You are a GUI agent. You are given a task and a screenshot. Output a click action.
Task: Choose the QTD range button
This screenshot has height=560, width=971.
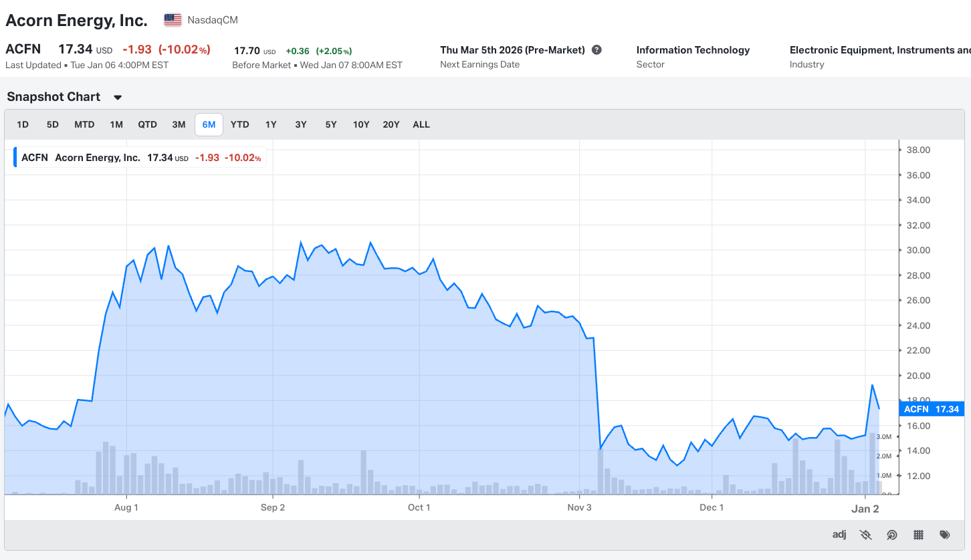[x=147, y=124]
